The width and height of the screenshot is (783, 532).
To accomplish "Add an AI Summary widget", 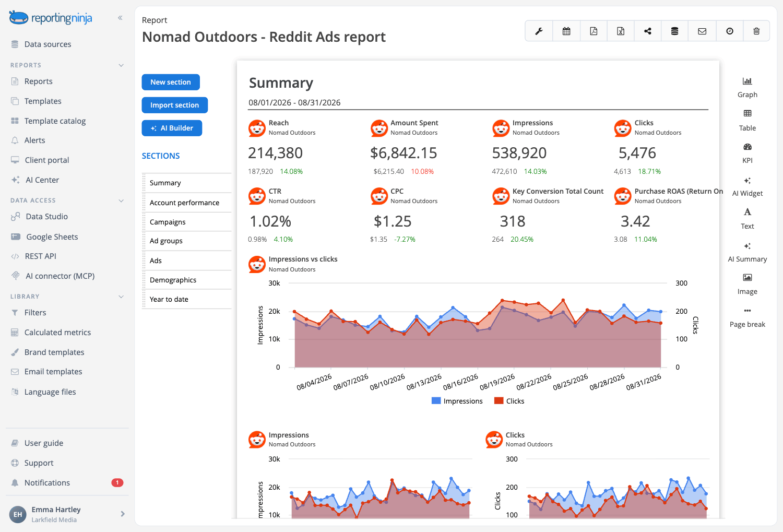I will (x=748, y=252).
